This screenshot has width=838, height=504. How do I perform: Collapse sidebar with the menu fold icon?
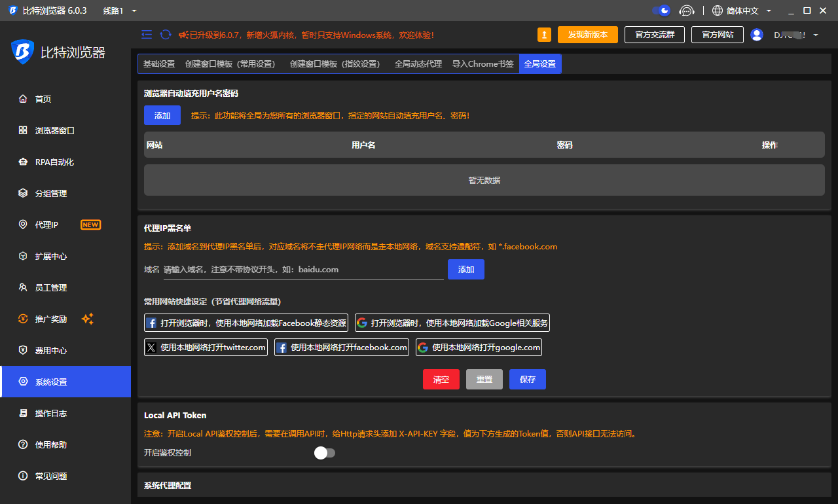coord(147,35)
